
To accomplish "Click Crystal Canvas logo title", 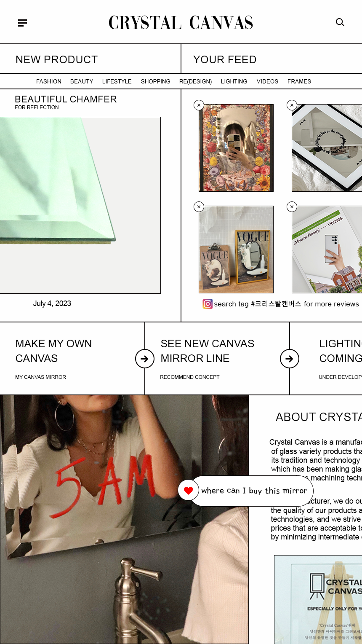I will click(181, 23).
